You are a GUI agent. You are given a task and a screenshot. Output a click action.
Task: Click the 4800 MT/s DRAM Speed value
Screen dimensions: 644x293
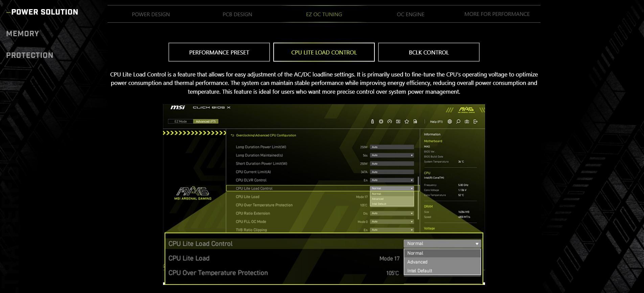click(x=464, y=217)
